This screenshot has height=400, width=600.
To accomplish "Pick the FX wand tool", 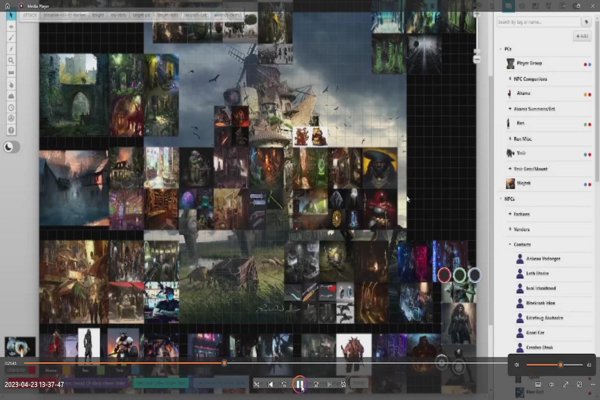I will pyautogui.click(x=11, y=49).
